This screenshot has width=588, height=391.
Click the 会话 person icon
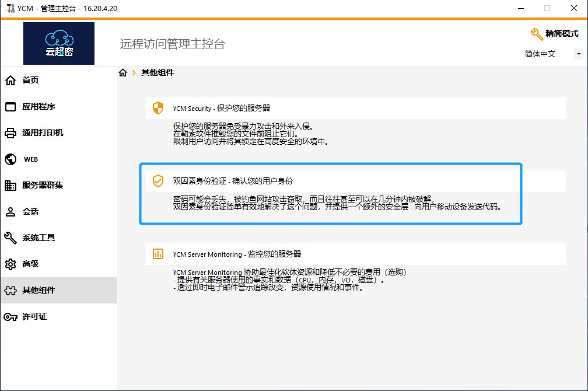pyautogui.click(x=10, y=212)
